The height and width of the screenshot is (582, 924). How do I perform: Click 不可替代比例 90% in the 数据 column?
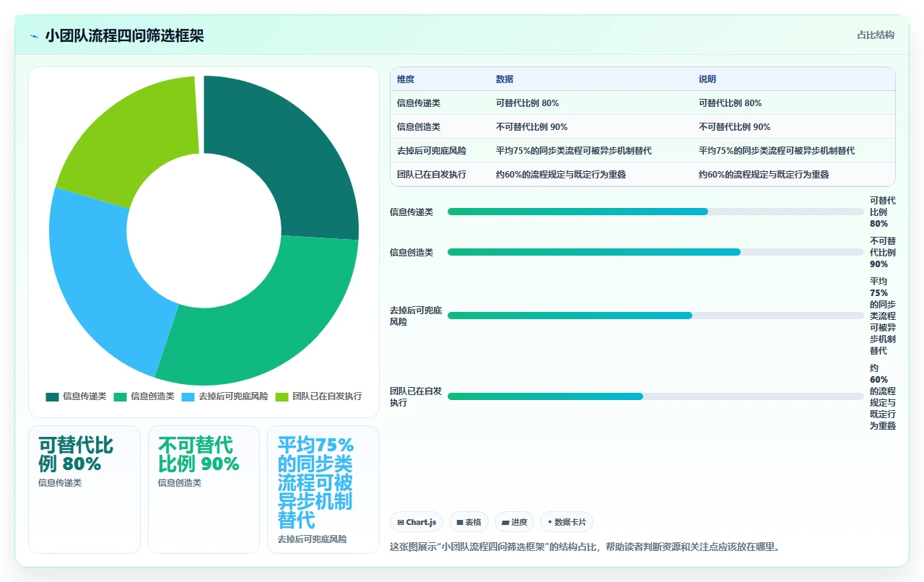(x=532, y=127)
